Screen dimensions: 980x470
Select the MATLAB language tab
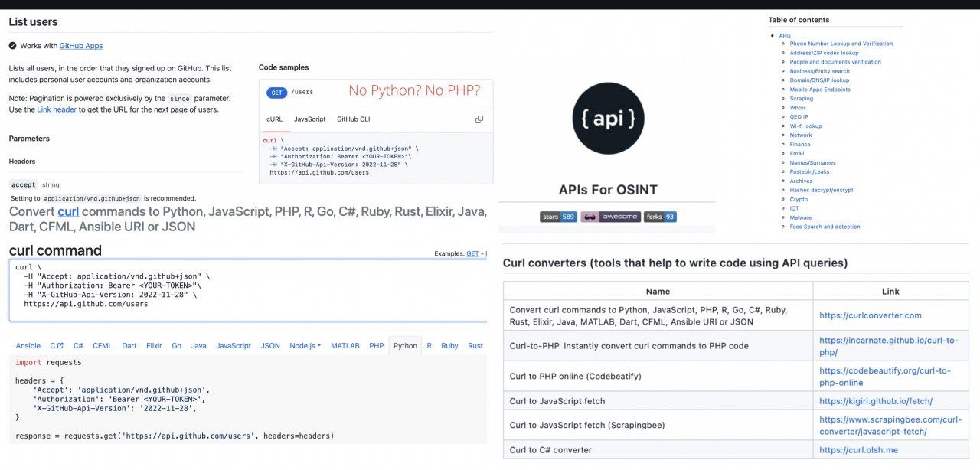345,346
